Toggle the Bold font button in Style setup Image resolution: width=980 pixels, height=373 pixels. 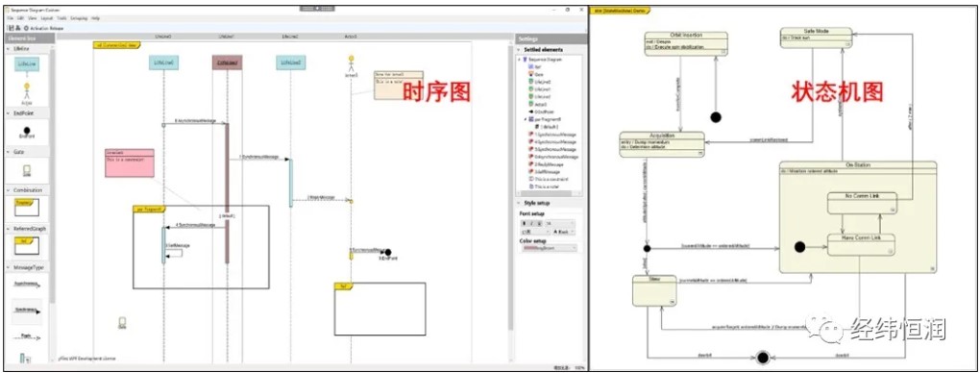click(x=524, y=223)
